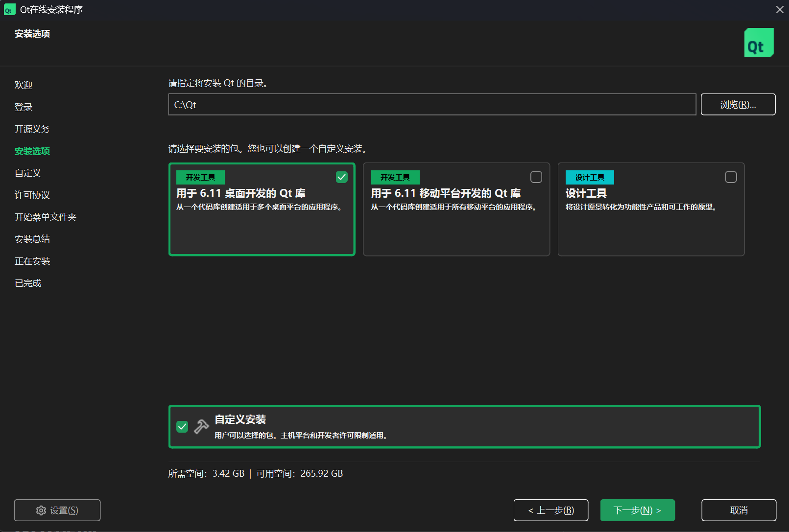Click the description 将设计愿景转化为功能性产品和可工作的原型
The image size is (789, 532).
642,207
